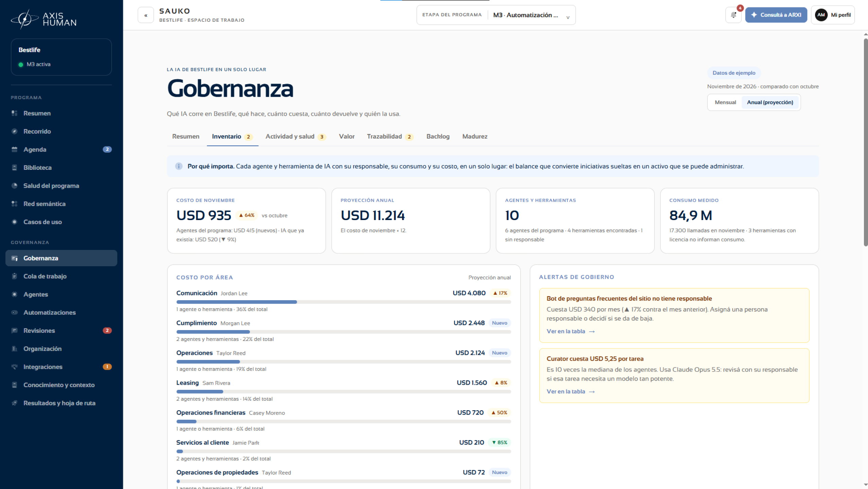Click the Automatizaciones icon
This screenshot has width=868, height=489.
14,312
